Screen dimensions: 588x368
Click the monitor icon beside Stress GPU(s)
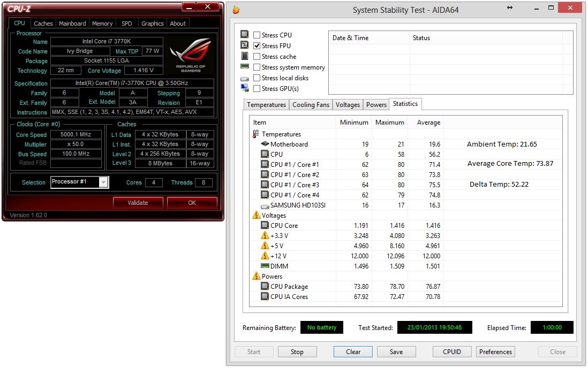245,88
